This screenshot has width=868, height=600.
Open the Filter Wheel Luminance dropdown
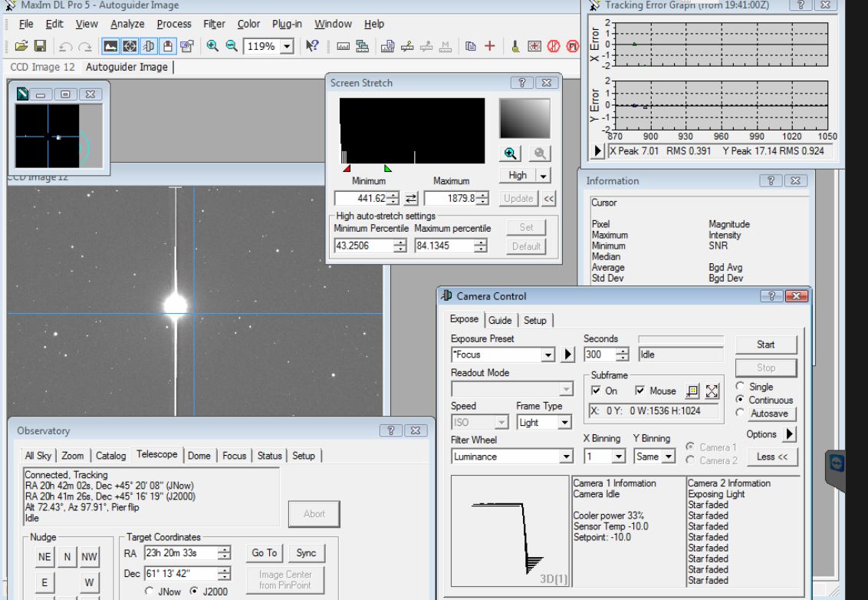[566, 457]
